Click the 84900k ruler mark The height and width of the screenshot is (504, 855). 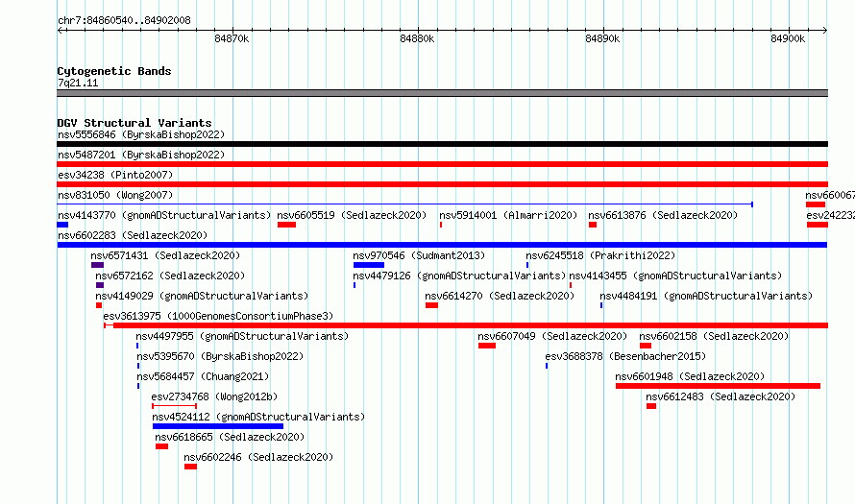coord(788,38)
